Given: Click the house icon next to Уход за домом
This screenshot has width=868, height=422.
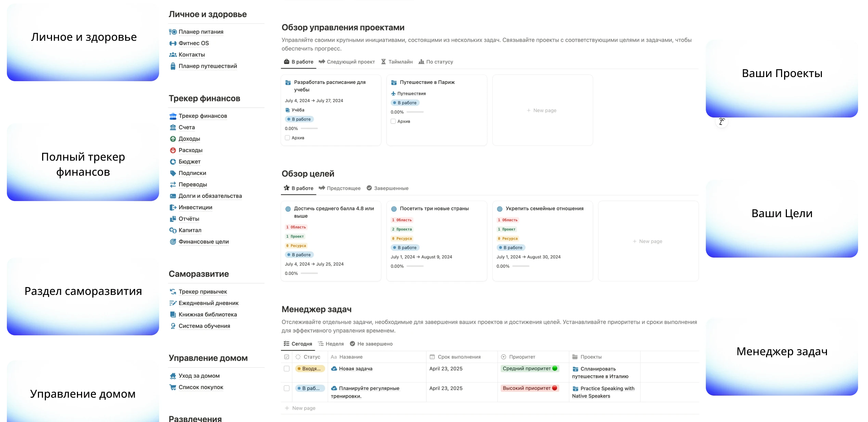Looking at the screenshot, I should [173, 376].
